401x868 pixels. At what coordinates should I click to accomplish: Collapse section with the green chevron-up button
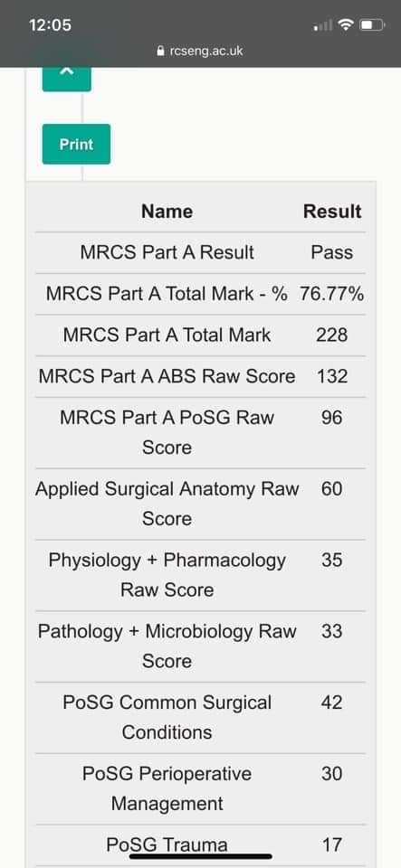click(66, 79)
